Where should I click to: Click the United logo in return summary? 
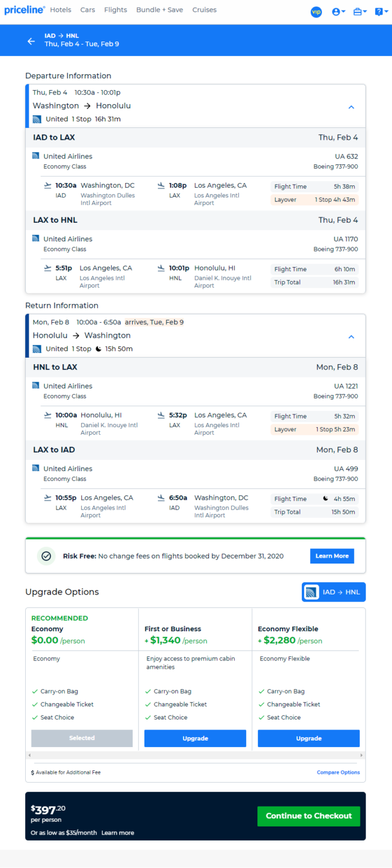37,349
